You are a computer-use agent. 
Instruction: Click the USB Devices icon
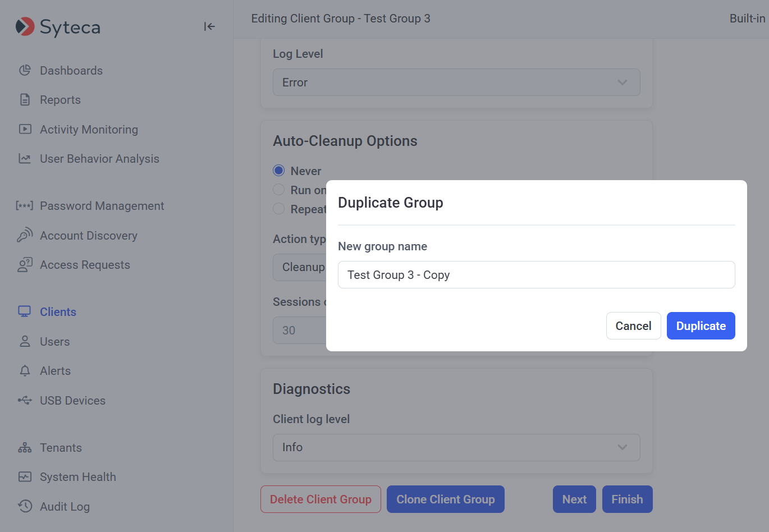coord(25,401)
